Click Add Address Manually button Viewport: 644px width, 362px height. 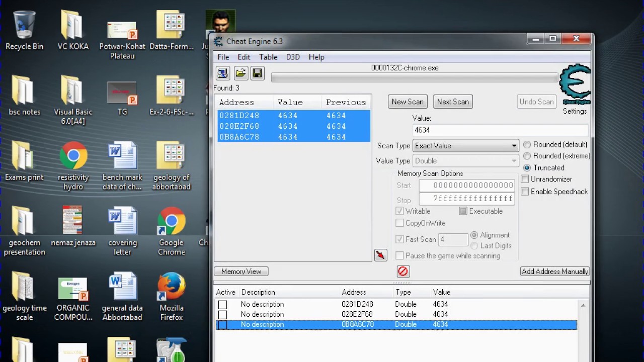[x=554, y=271]
